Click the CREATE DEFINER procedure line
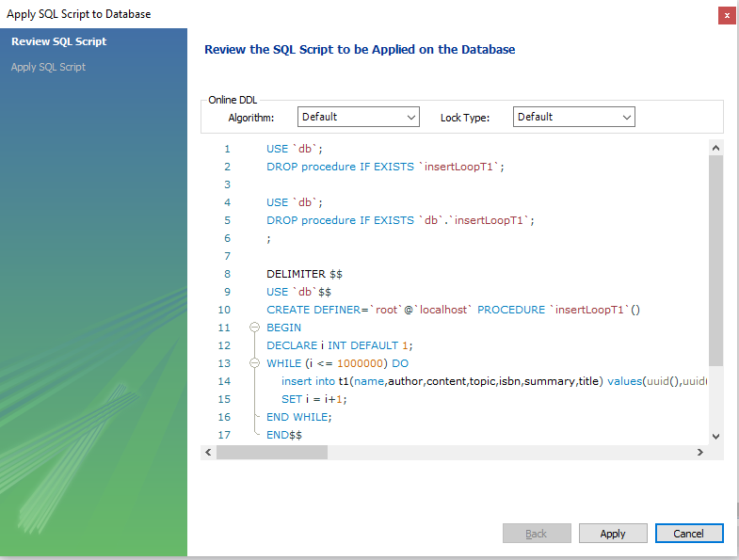Screen dimensions: 739x560 point(453,310)
